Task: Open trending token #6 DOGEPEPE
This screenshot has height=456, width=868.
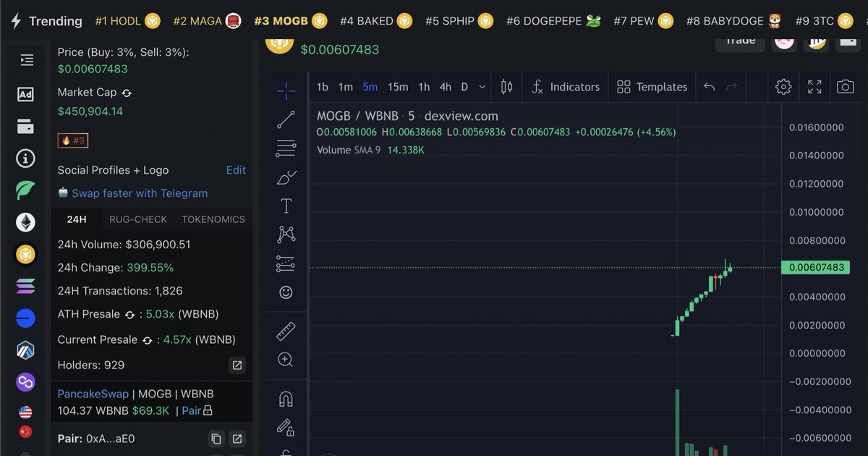Action: tap(553, 21)
